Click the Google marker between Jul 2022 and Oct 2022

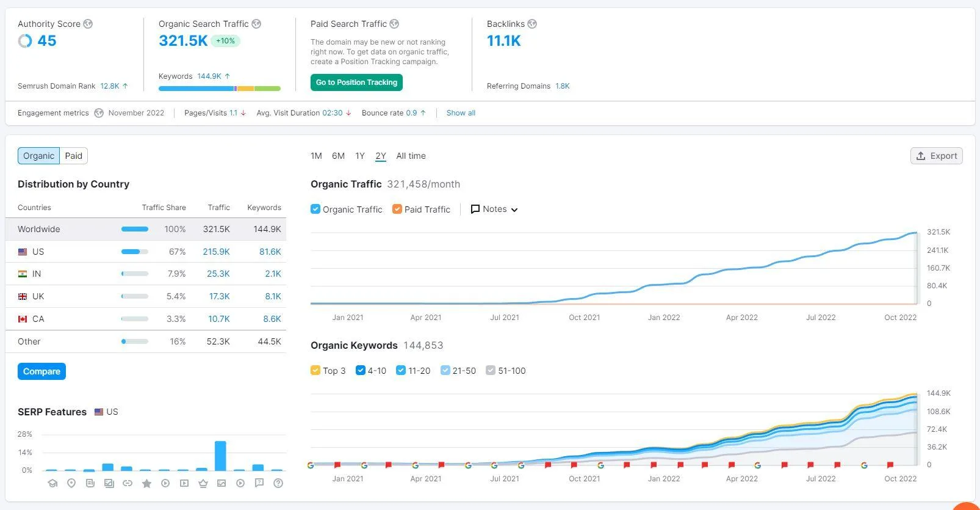[x=864, y=465]
